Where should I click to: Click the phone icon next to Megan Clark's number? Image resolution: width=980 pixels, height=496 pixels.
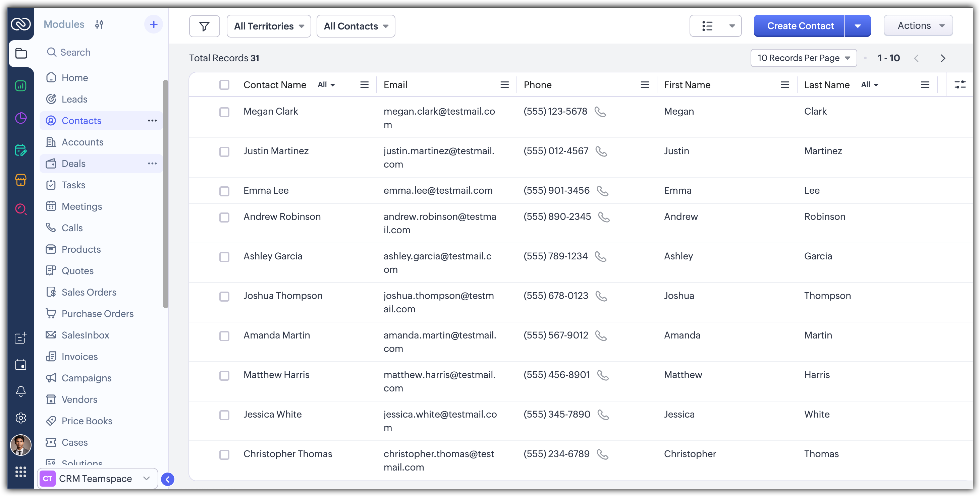(x=600, y=112)
